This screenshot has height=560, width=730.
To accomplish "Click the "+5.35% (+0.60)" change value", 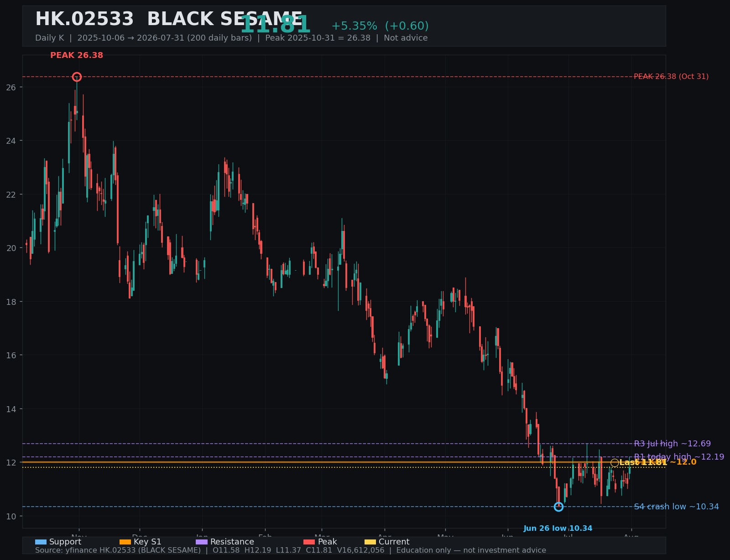I will pyautogui.click(x=380, y=26).
